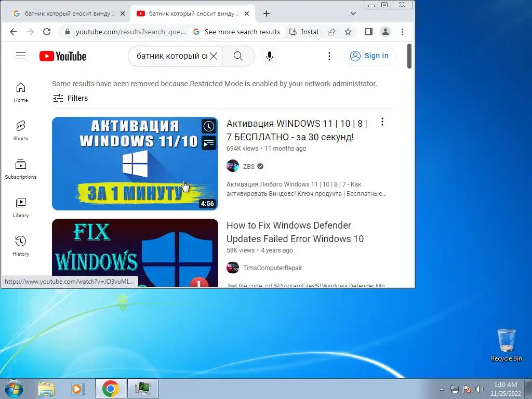Add Windows activation video to queue

(x=209, y=143)
